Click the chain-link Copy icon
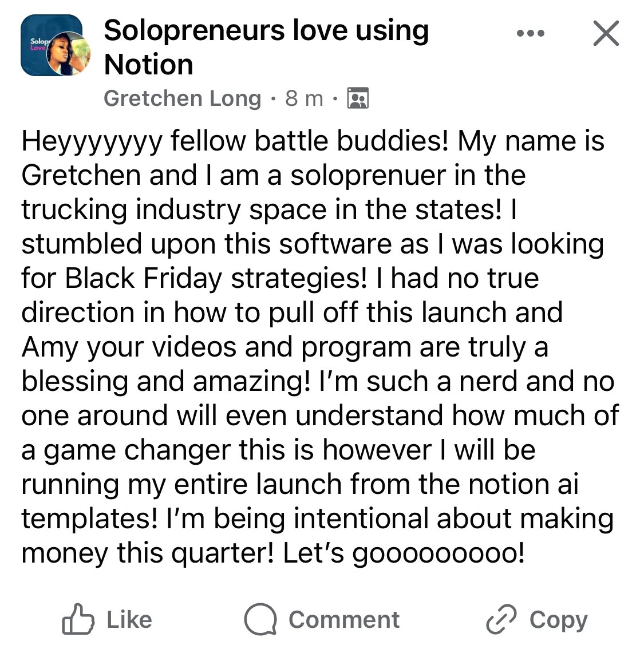644x645 pixels. tap(501, 620)
